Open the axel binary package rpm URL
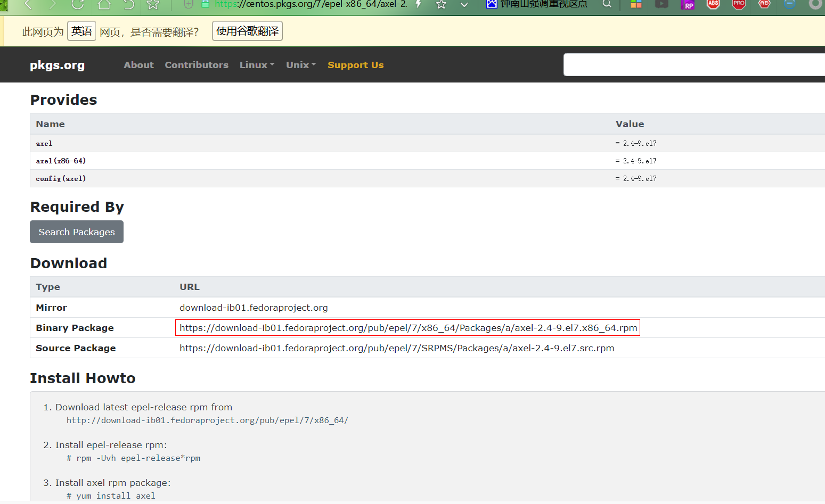The width and height of the screenshot is (825, 504). point(408,328)
